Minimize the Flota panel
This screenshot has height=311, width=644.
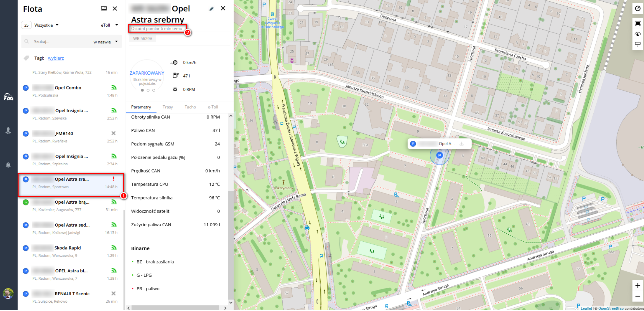coord(104,8)
